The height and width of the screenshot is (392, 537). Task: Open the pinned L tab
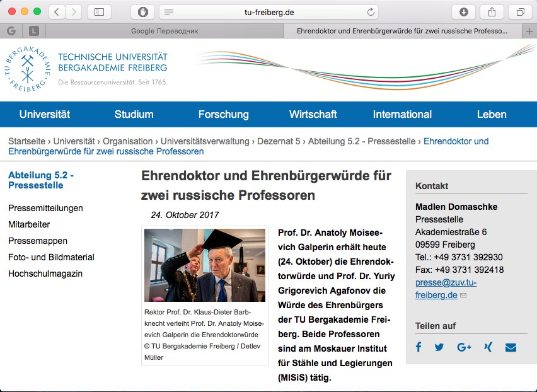pos(33,31)
